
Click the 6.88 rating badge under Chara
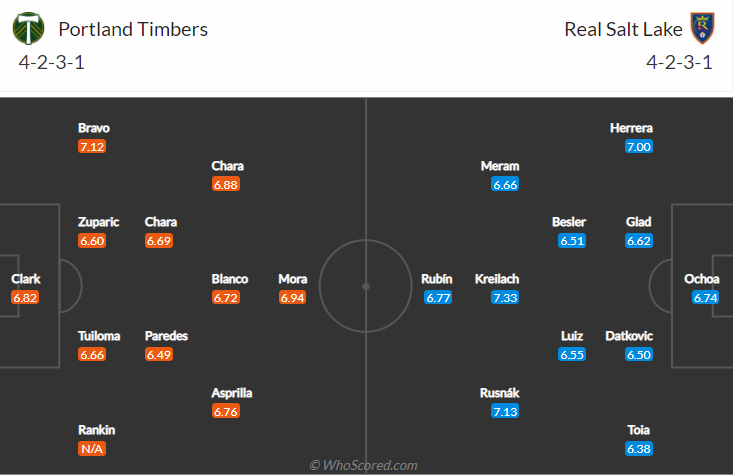(x=226, y=185)
